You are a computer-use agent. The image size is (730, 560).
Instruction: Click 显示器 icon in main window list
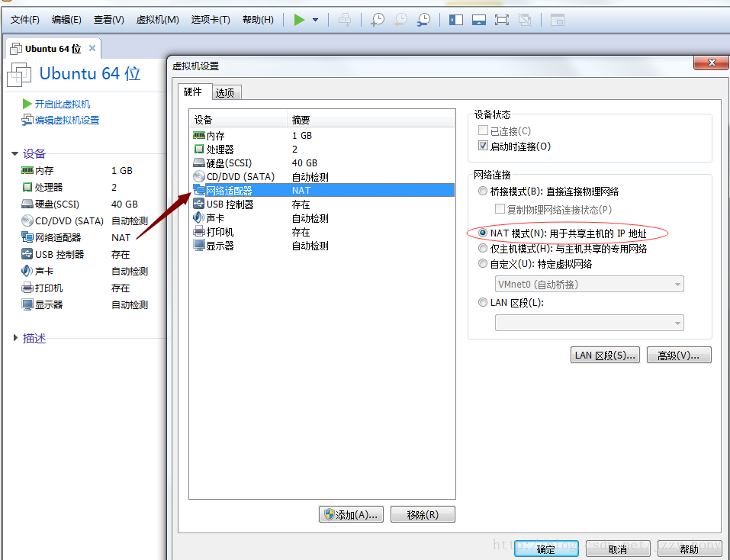tap(27, 304)
